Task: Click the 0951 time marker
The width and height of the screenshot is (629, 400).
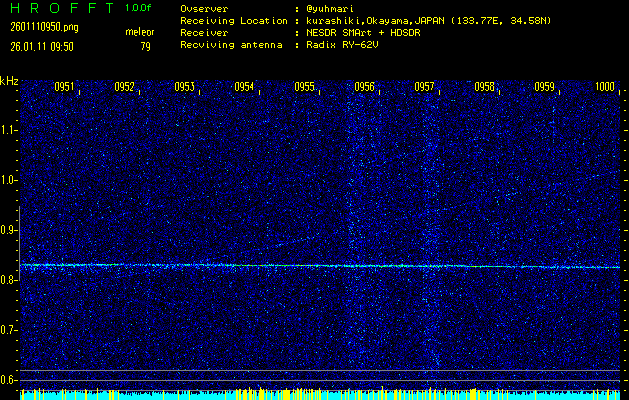Action: point(64,87)
